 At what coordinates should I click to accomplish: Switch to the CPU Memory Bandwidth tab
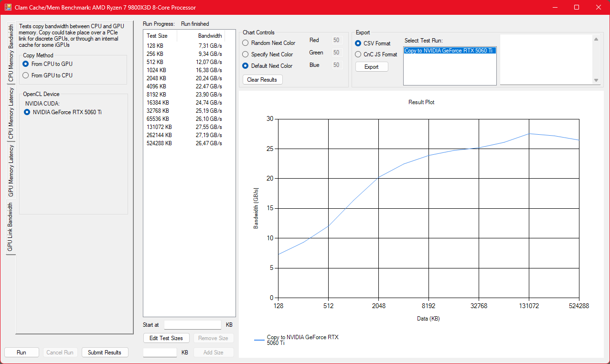(11, 54)
